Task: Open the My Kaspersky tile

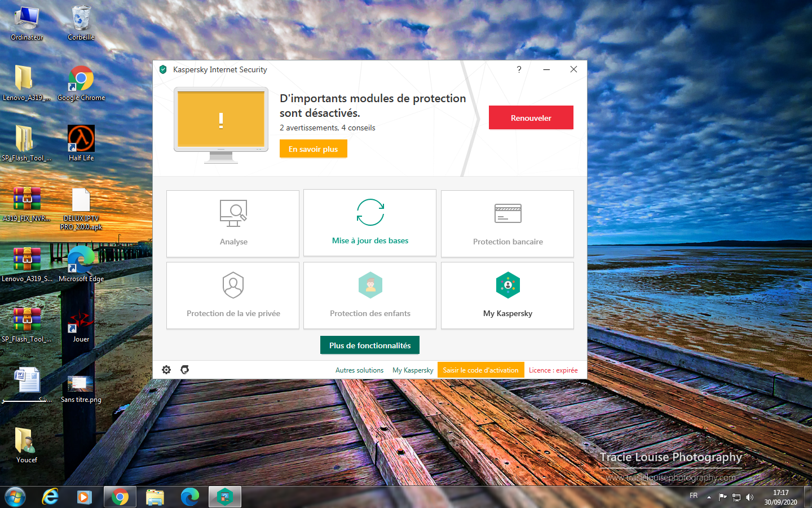Action: [507, 295]
